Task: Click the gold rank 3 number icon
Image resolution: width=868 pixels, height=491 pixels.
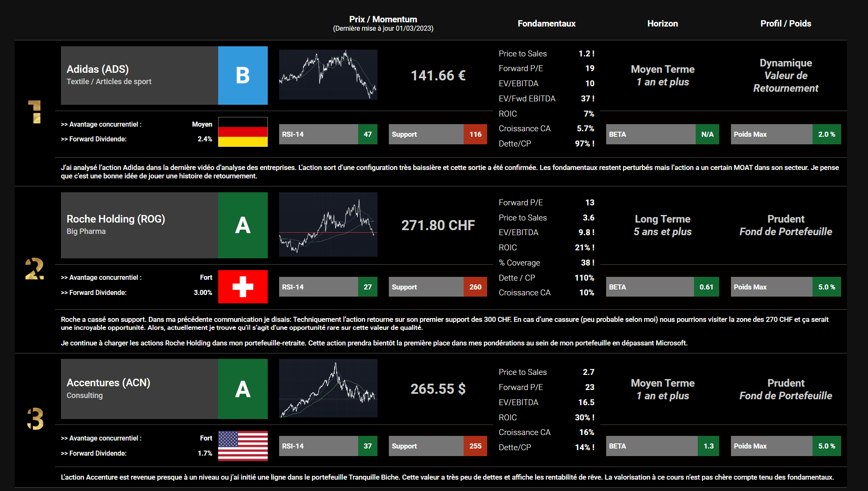Action: [x=35, y=419]
